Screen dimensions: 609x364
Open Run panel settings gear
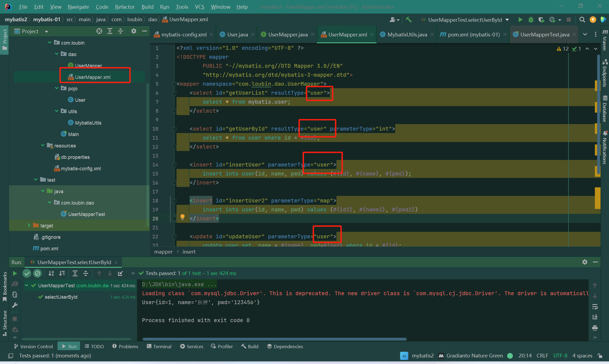(585, 262)
